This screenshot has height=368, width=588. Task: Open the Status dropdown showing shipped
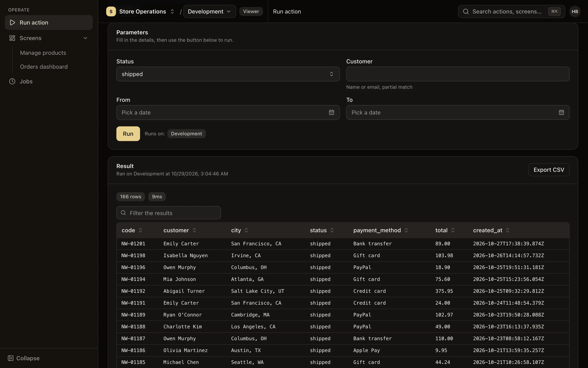tap(228, 74)
